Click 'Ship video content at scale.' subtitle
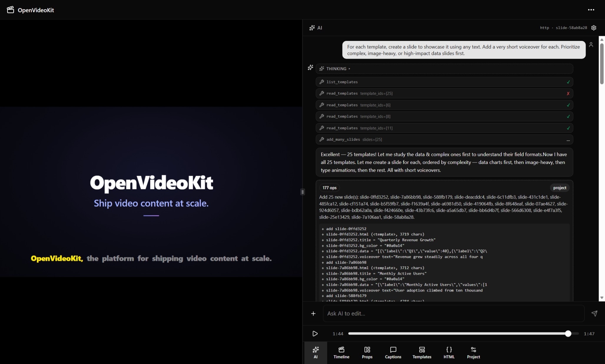The height and width of the screenshot is (364, 605). pyautogui.click(x=151, y=203)
